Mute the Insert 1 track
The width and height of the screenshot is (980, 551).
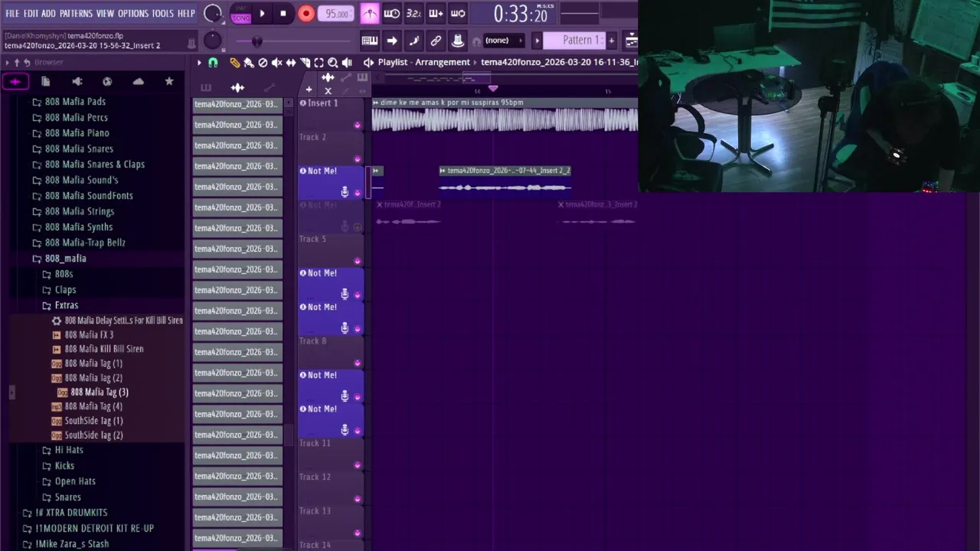click(x=357, y=125)
